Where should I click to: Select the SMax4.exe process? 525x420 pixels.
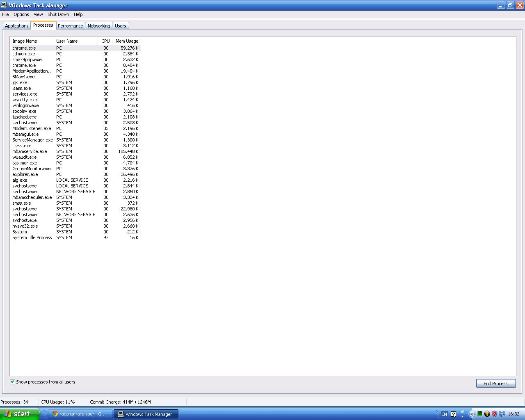pyautogui.click(x=75, y=77)
